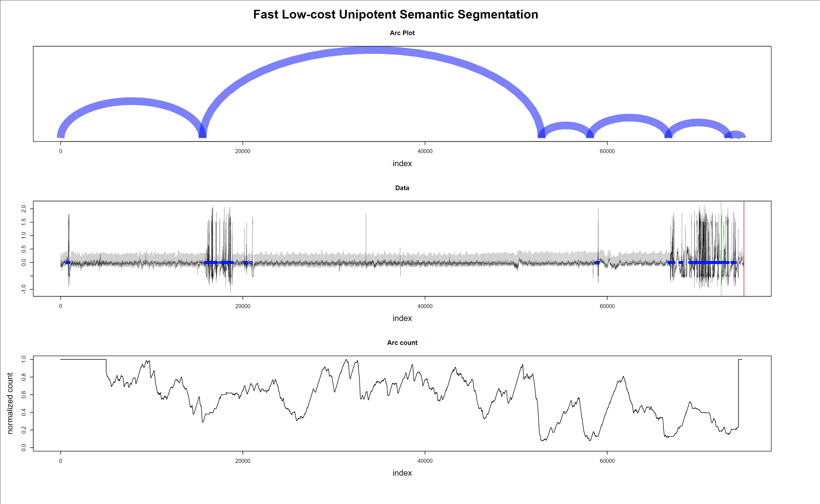The image size is (820, 504).
Task: Click the 'index' label below the Arc Plot
Action: [402, 163]
